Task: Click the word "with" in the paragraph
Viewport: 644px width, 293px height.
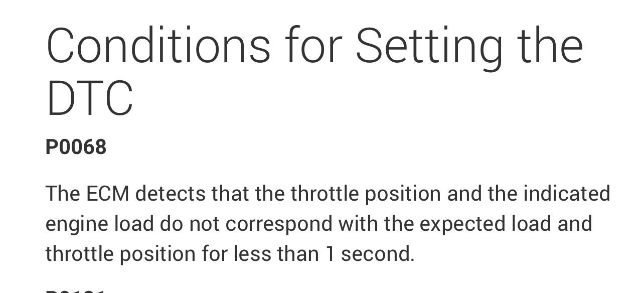Action: (x=358, y=224)
